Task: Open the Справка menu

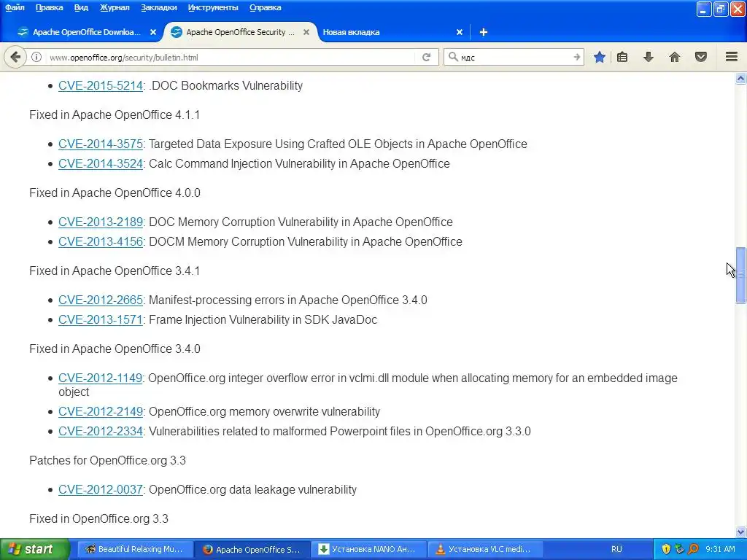Action: click(265, 7)
